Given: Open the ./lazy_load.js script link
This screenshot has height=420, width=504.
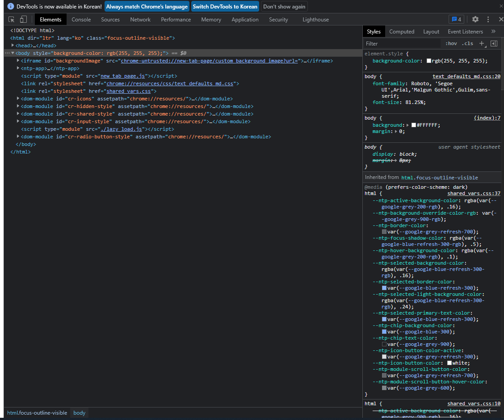Looking at the screenshot, I should click(121, 129).
